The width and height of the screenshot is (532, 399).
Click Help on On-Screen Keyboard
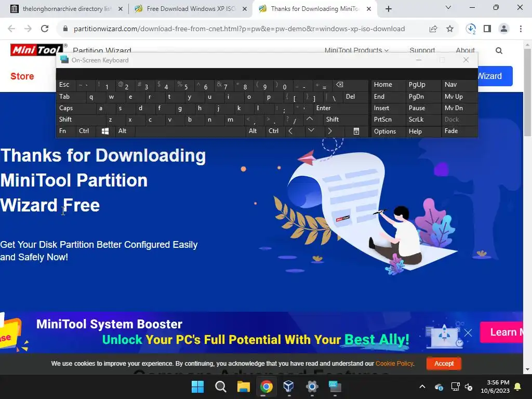click(x=423, y=131)
